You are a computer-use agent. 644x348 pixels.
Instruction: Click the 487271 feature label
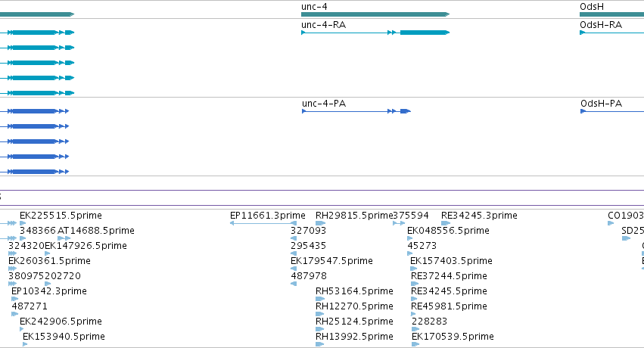[30, 306]
